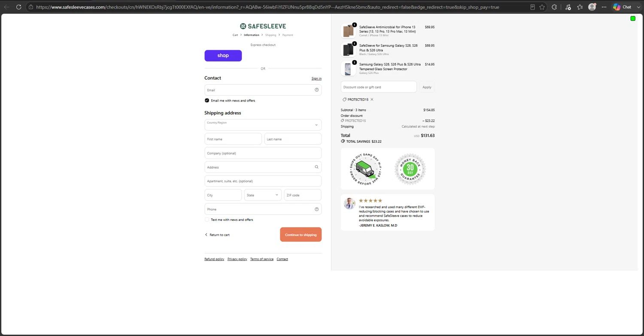Image resolution: width=644 pixels, height=336 pixels.
Task: Open the Refund policy link
Action: [x=214, y=259]
